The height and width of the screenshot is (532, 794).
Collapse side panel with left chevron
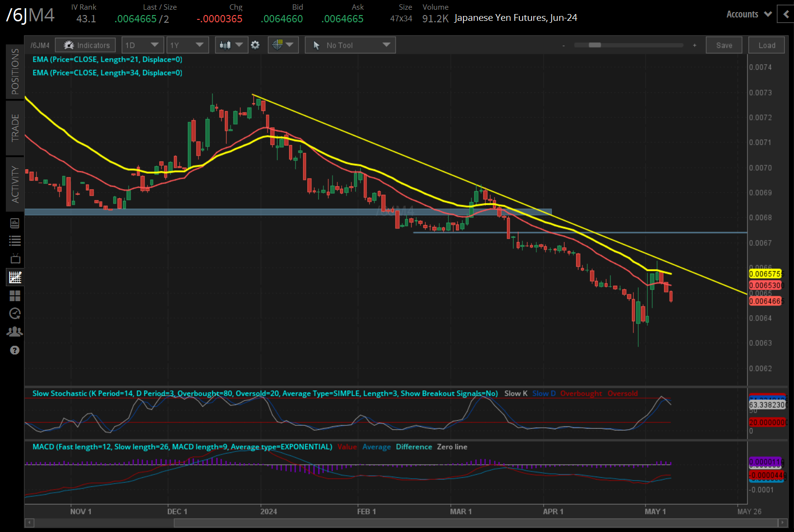pyautogui.click(x=786, y=14)
